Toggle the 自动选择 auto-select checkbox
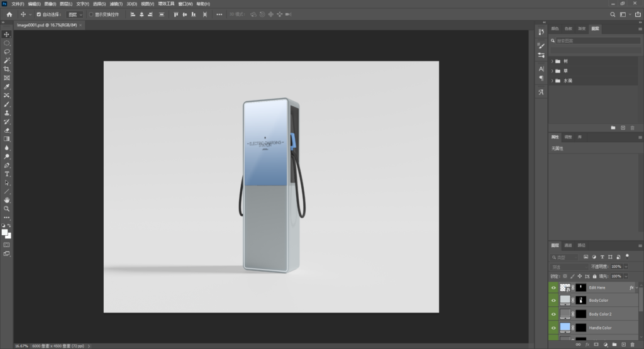This screenshot has width=644, height=349. click(x=38, y=14)
